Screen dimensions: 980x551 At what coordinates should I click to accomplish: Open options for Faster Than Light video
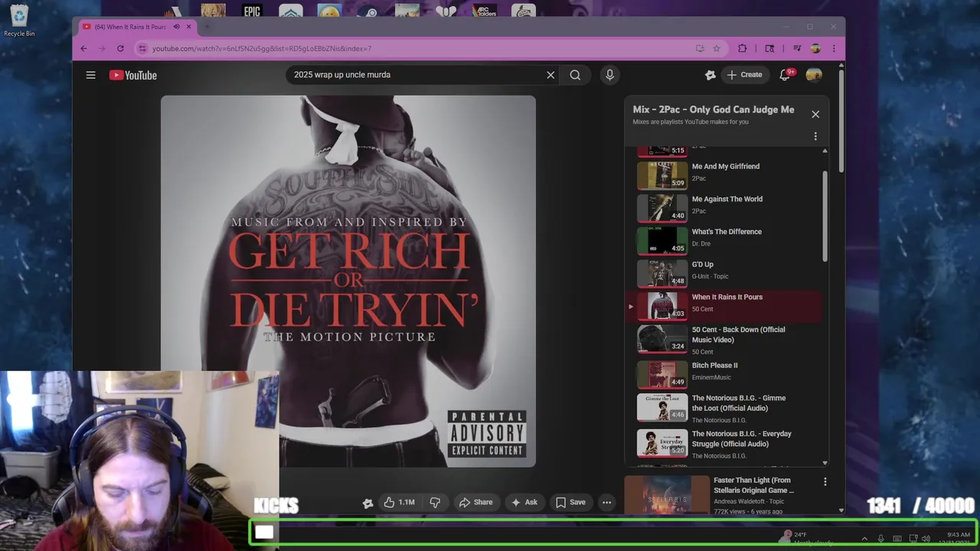click(x=825, y=481)
